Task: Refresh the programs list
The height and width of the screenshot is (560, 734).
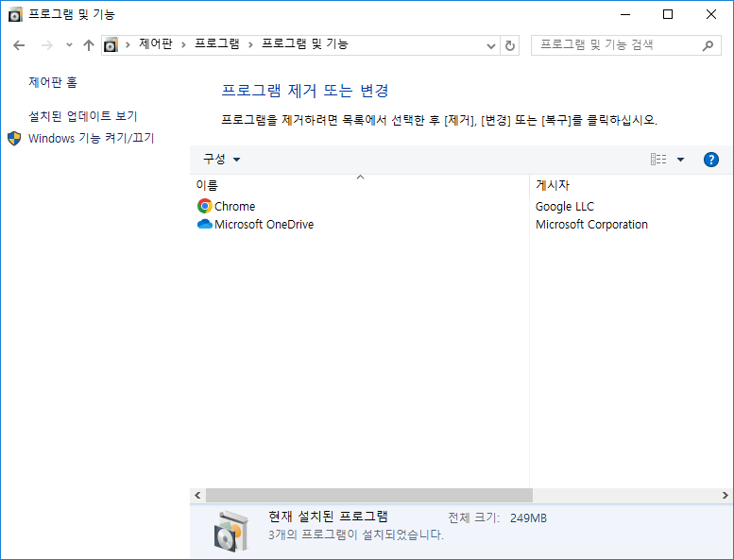Action: click(x=510, y=46)
